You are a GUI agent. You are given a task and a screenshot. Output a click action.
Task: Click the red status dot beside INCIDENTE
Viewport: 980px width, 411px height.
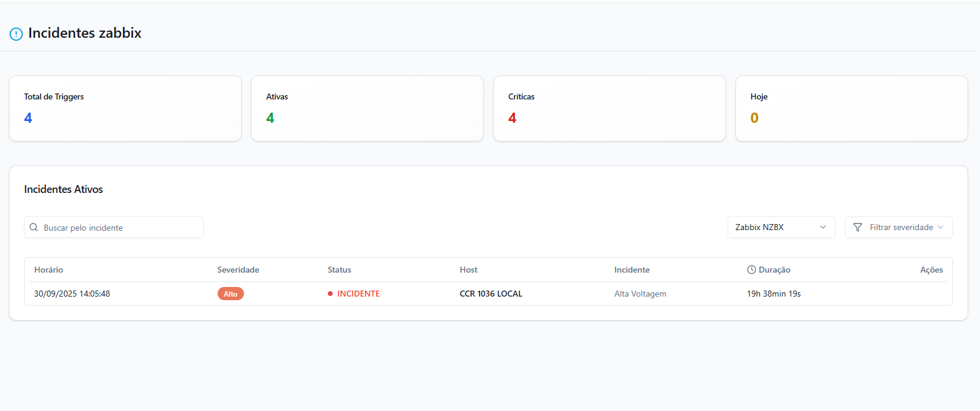click(x=330, y=294)
